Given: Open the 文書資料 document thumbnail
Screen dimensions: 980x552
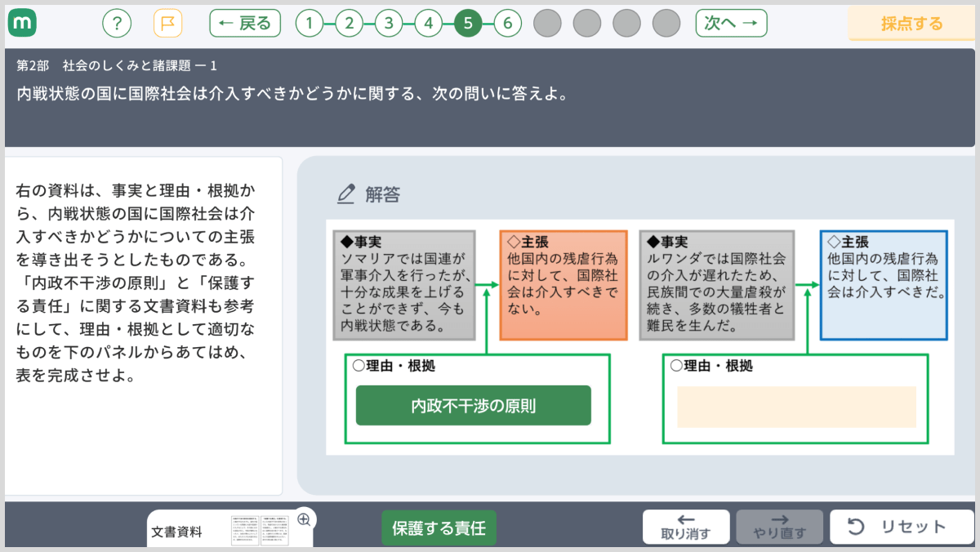Looking at the screenshot, I should (261, 530).
